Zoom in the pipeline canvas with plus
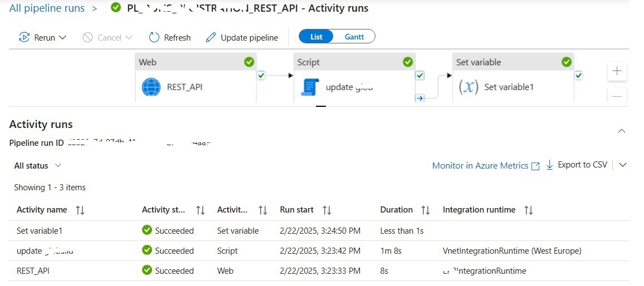The image size is (644, 286). pyautogui.click(x=617, y=71)
